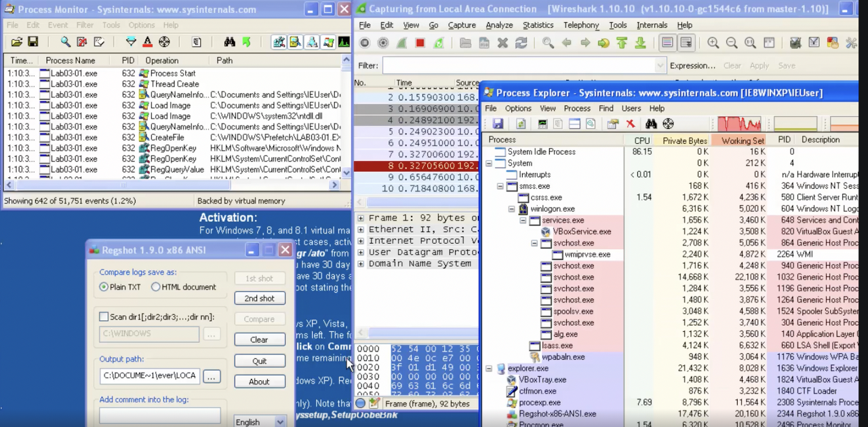Click the Regshot Output path text field

149,375
